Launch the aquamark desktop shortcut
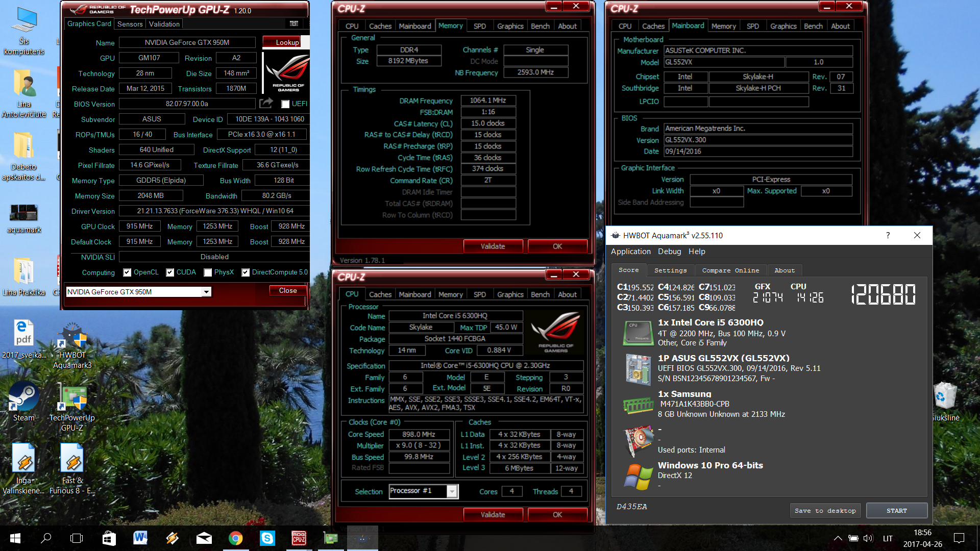Image resolution: width=980 pixels, height=551 pixels. pyautogui.click(x=24, y=218)
